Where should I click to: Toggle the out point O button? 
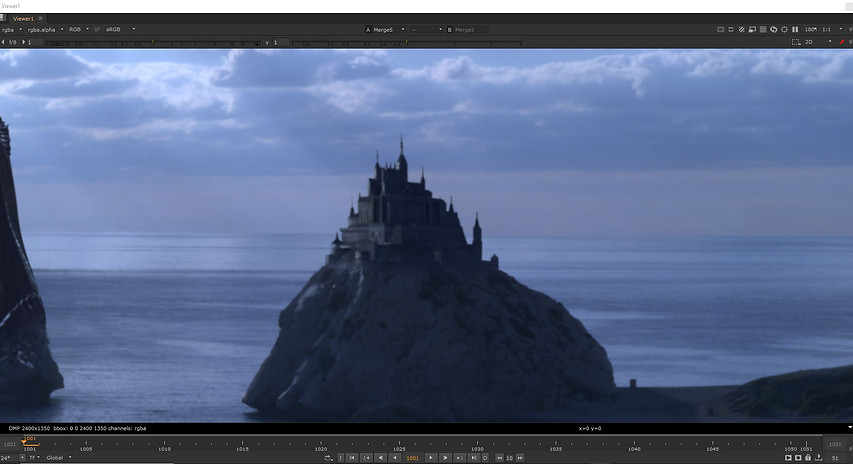pyautogui.click(x=485, y=458)
